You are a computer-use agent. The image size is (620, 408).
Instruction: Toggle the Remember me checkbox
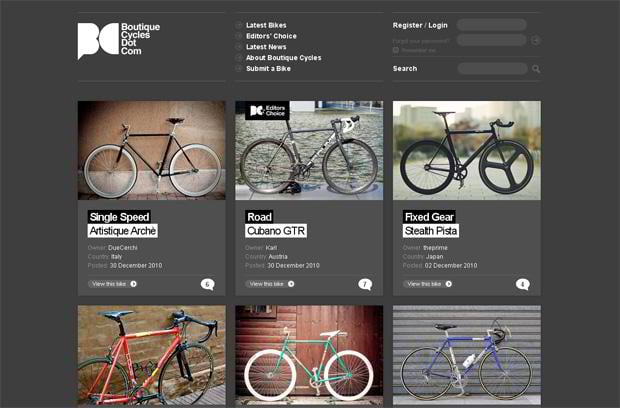pyautogui.click(x=396, y=50)
